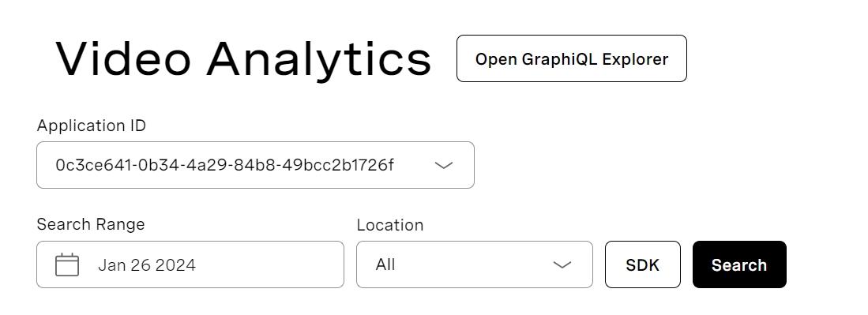Click the All value in Location

coord(385,264)
